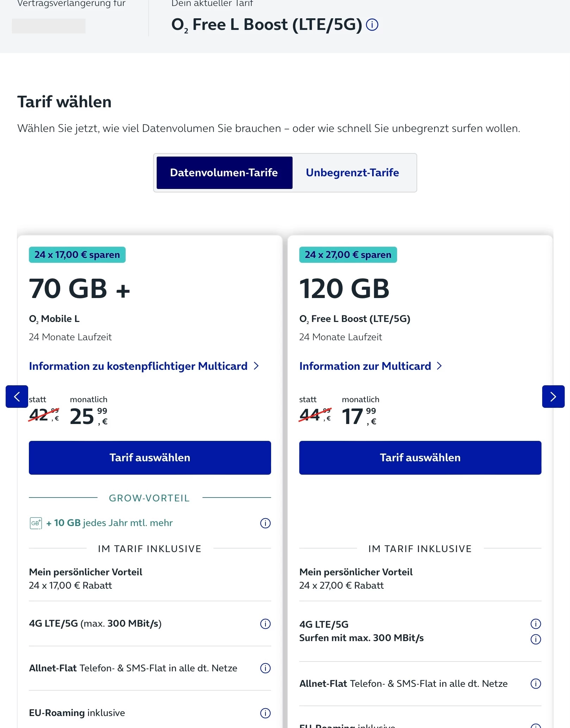This screenshot has width=570, height=728.
Task: Click the 24 x 17,00 € sparen badge
Action: (x=77, y=255)
